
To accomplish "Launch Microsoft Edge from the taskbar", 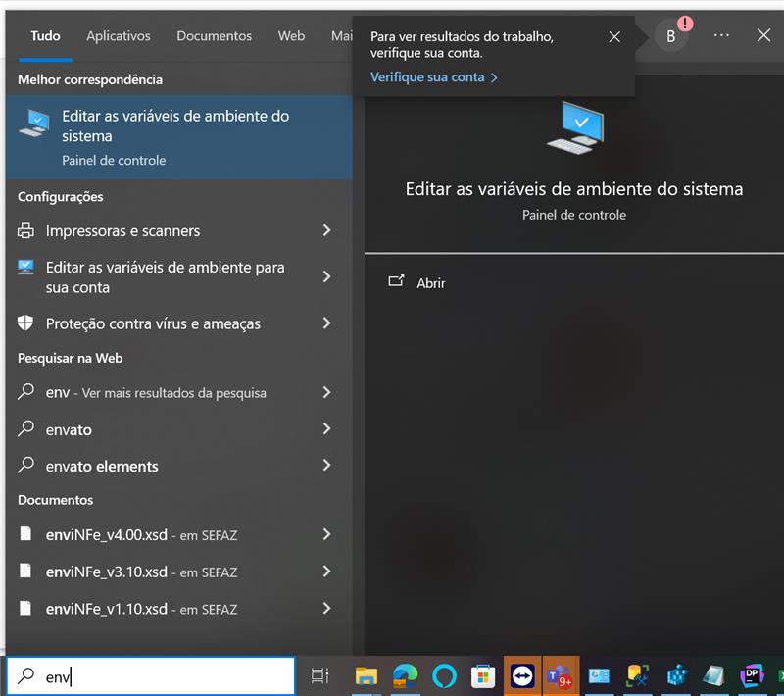I will pyautogui.click(x=405, y=676).
